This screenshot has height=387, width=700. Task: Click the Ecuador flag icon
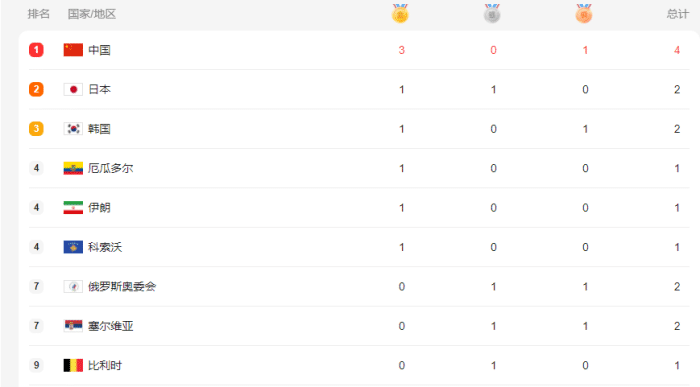click(73, 168)
